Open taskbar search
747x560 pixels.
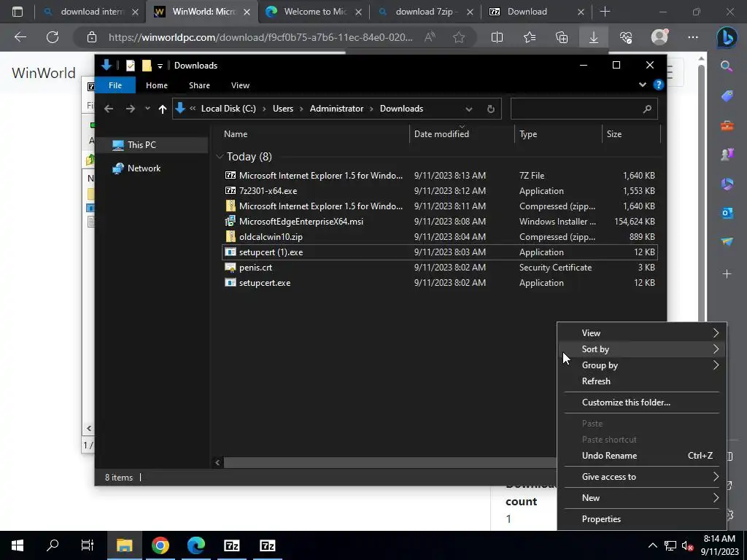[x=53, y=545]
